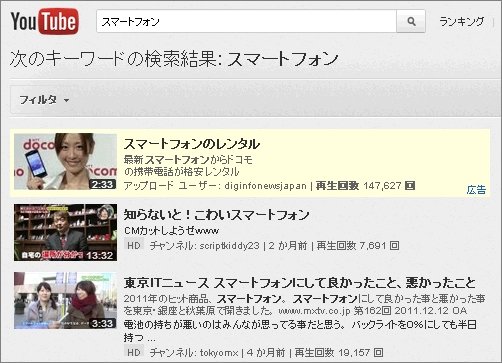Click the arrow next to フィルタ
The width and height of the screenshot is (502, 363).
point(67,100)
